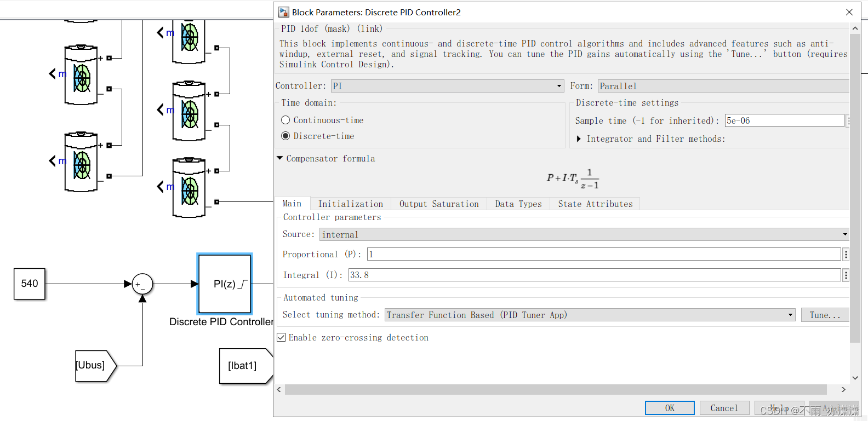Click the Cancel button
Viewport: 868px width, 421px height.
pyautogui.click(x=724, y=408)
